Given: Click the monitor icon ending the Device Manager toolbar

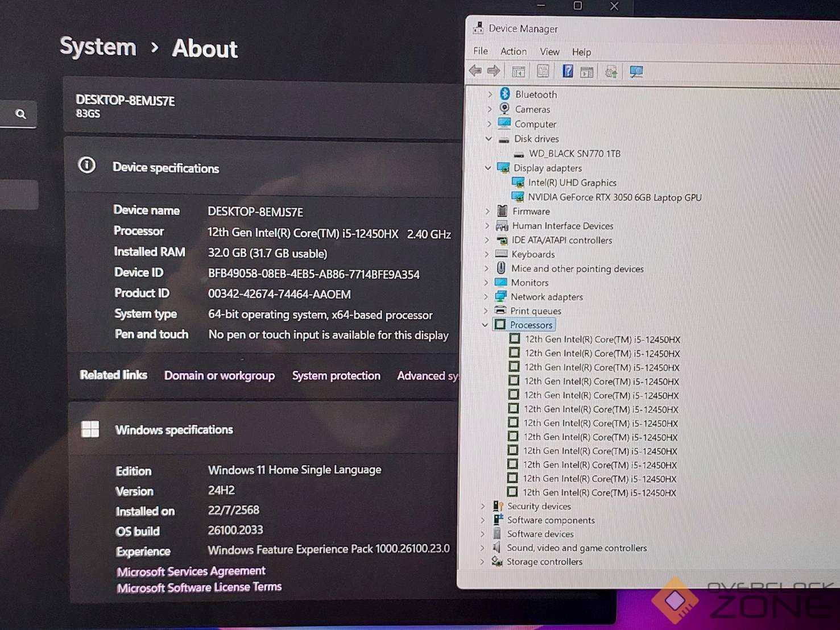Looking at the screenshot, I should [x=636, y=72].
